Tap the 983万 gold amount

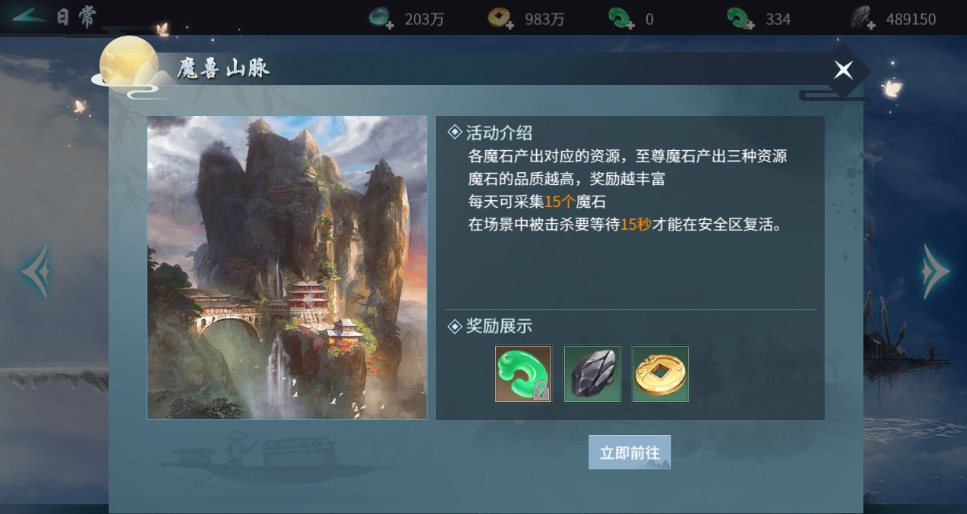click(x=545, y=20)
